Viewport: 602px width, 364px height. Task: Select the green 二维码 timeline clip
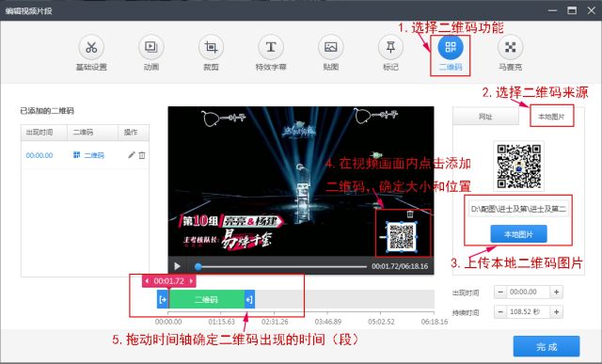207,299
